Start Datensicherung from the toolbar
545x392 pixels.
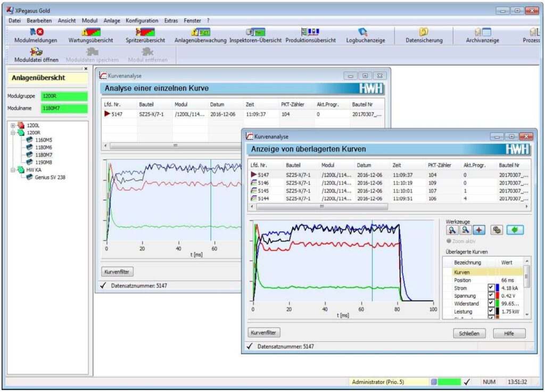[424, 32]
